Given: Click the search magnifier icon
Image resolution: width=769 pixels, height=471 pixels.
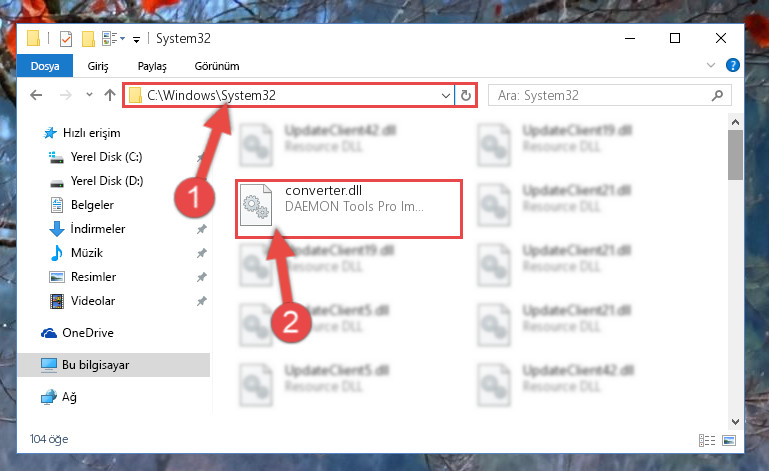Looking at the screenshot, I should (x=718, y=95).
